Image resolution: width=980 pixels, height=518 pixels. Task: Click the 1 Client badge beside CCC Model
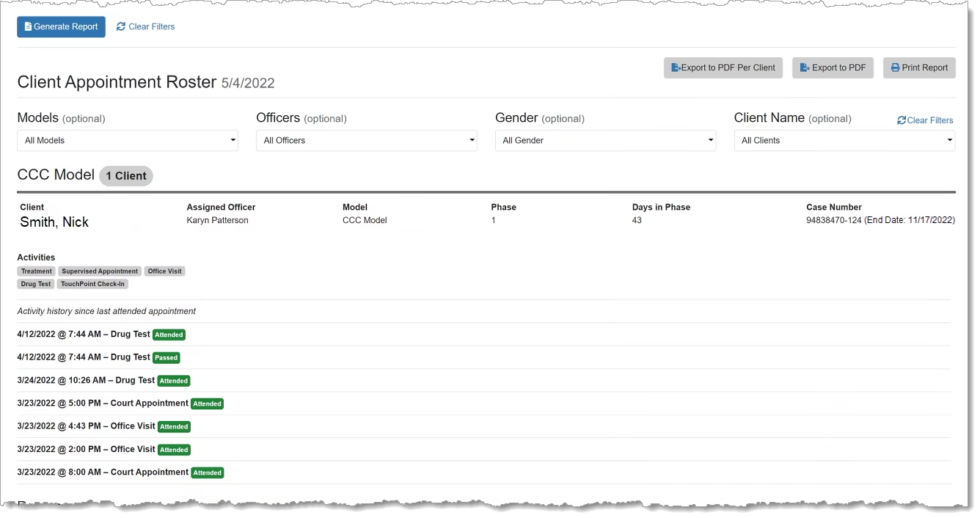click(125, 176)
